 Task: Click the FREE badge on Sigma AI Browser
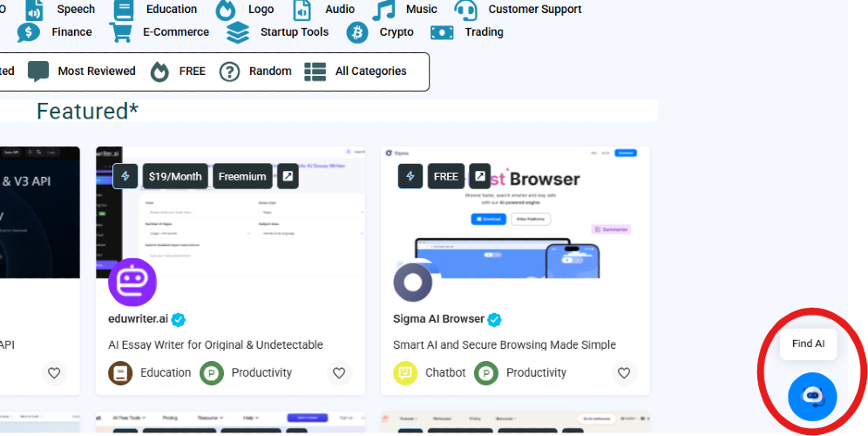446,176
